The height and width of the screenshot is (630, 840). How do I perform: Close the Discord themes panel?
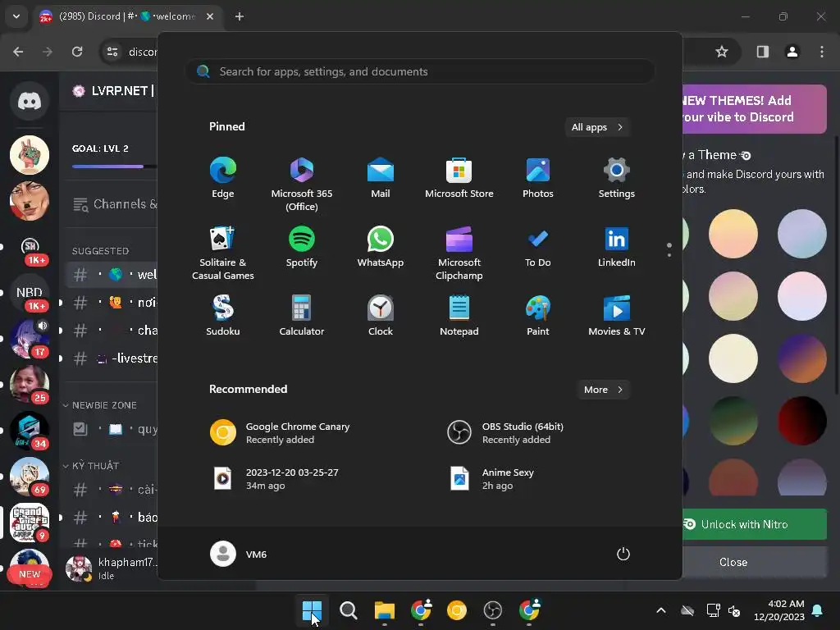(x=754, y=562)
